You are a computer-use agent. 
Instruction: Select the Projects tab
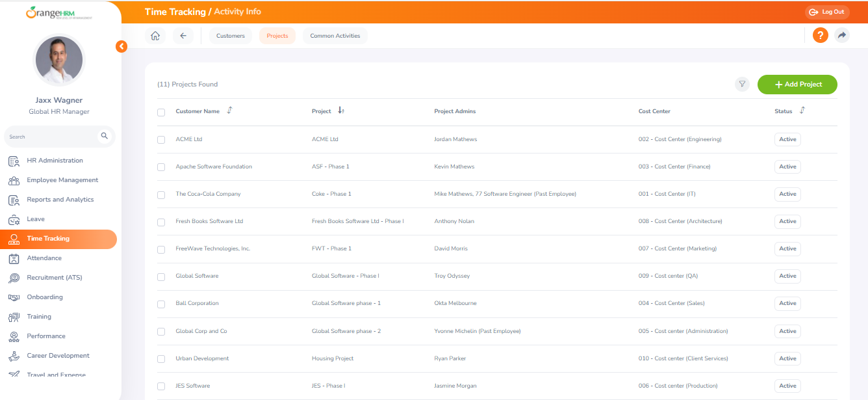tap(277, 36)
